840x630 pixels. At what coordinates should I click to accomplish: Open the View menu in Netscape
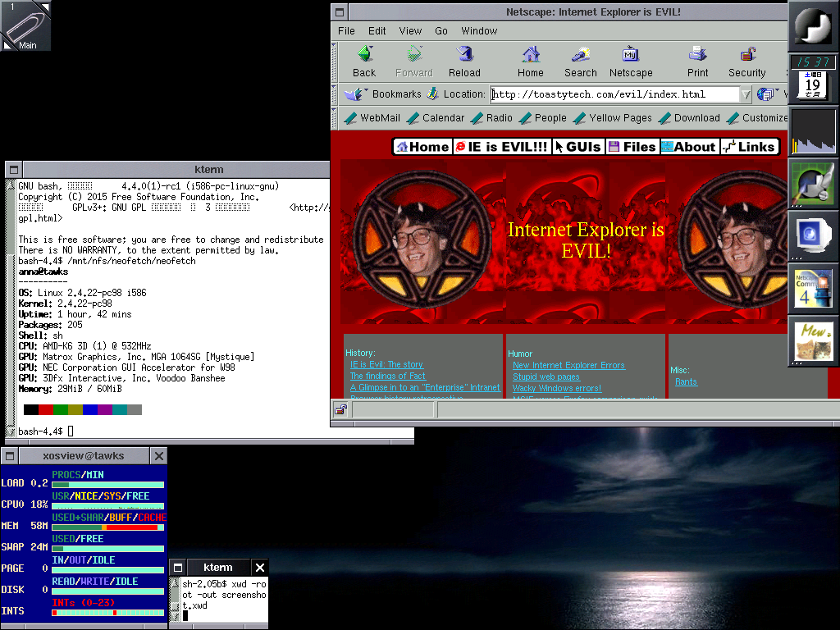click(x=410, y=31)
